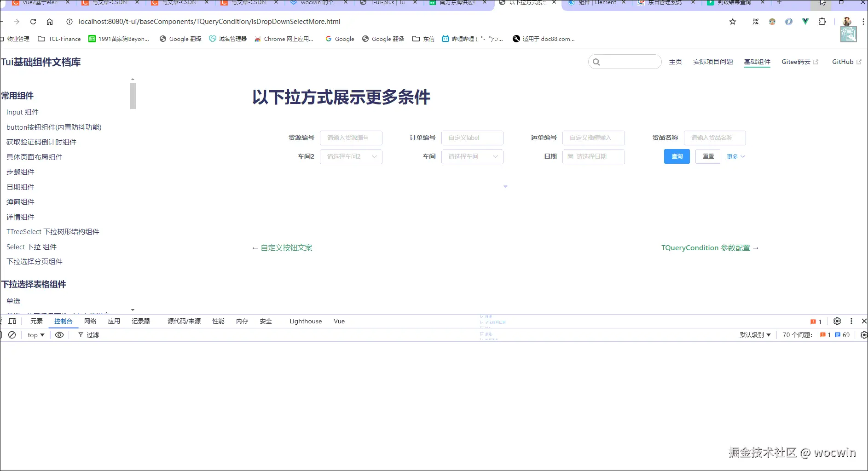Screen dimensions: 868x471
Task: Open the console filter icon
Action: 81,335
